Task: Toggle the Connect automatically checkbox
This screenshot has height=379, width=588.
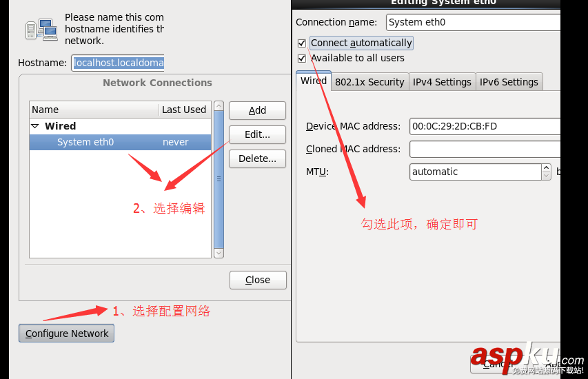Action: pyautogui.click(x=302, y=43)
